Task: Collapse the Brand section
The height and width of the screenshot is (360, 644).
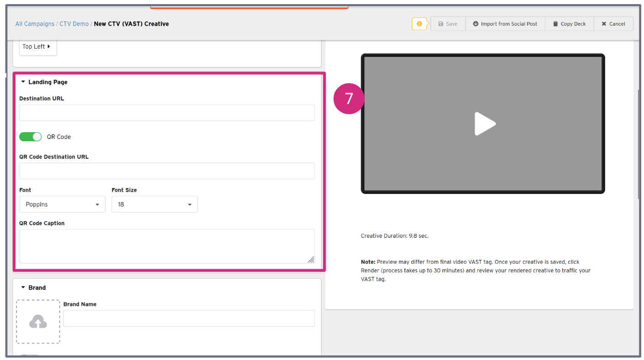Action: coord(23,288)
